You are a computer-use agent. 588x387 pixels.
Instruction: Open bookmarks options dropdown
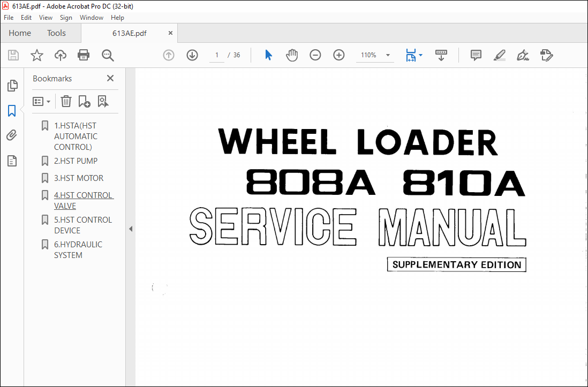(x=41, y=101)
